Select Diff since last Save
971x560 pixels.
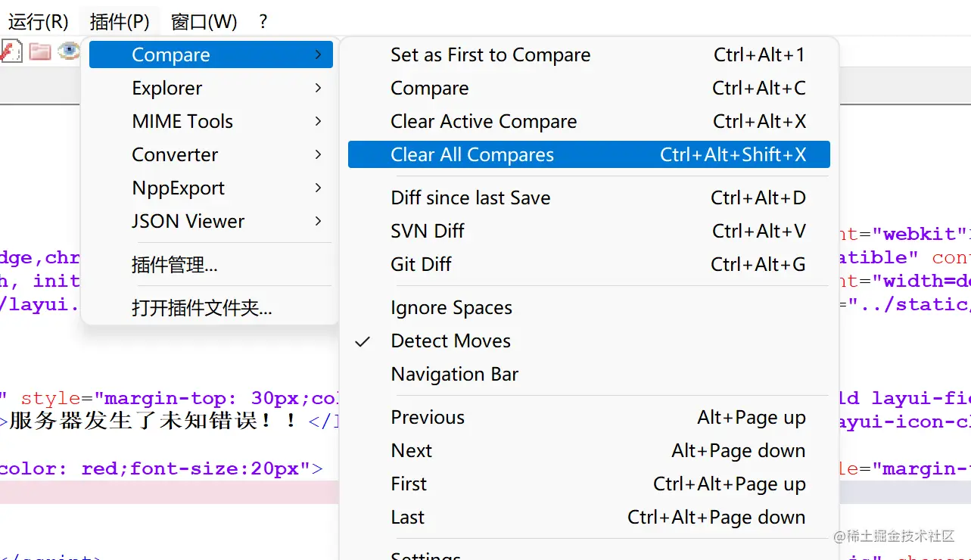click(x=470, y=198)
